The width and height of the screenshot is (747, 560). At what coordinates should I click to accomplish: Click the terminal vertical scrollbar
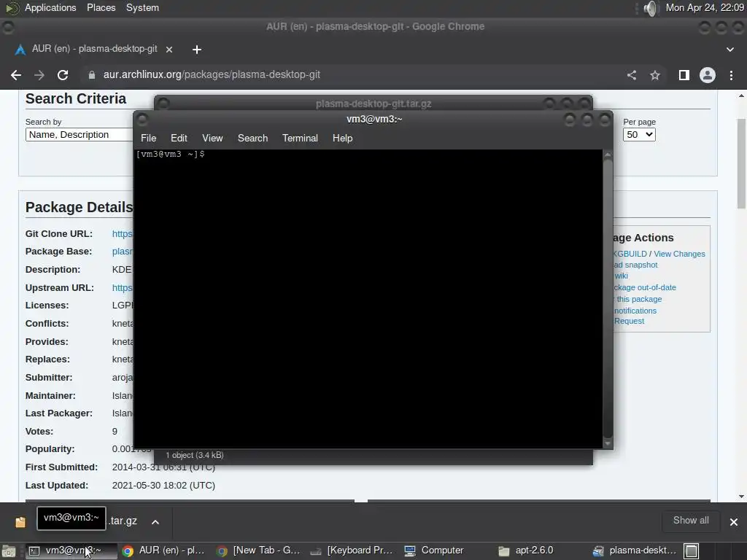pos(608,299)
